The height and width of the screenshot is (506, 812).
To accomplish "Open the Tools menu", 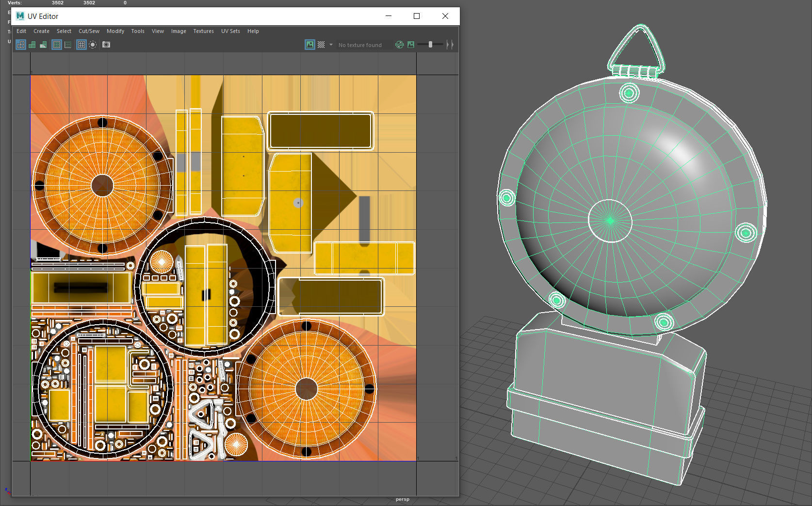I will click(x=138, y=31).
